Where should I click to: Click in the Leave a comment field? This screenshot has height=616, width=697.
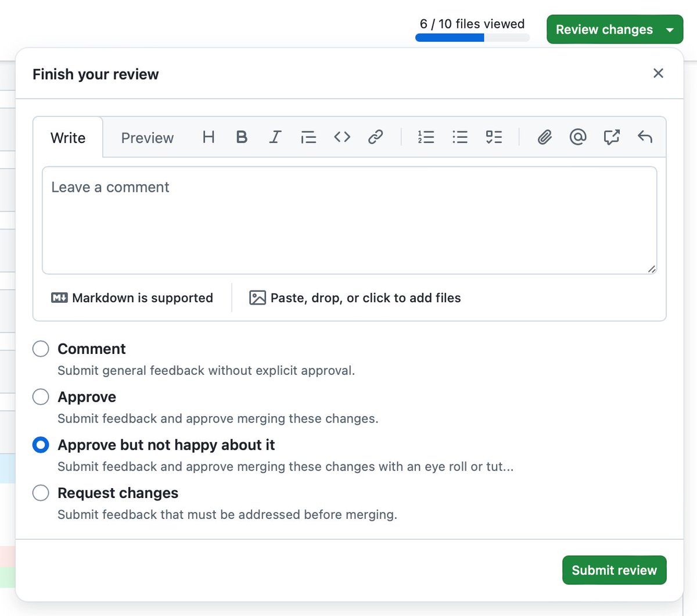[350, 220]
